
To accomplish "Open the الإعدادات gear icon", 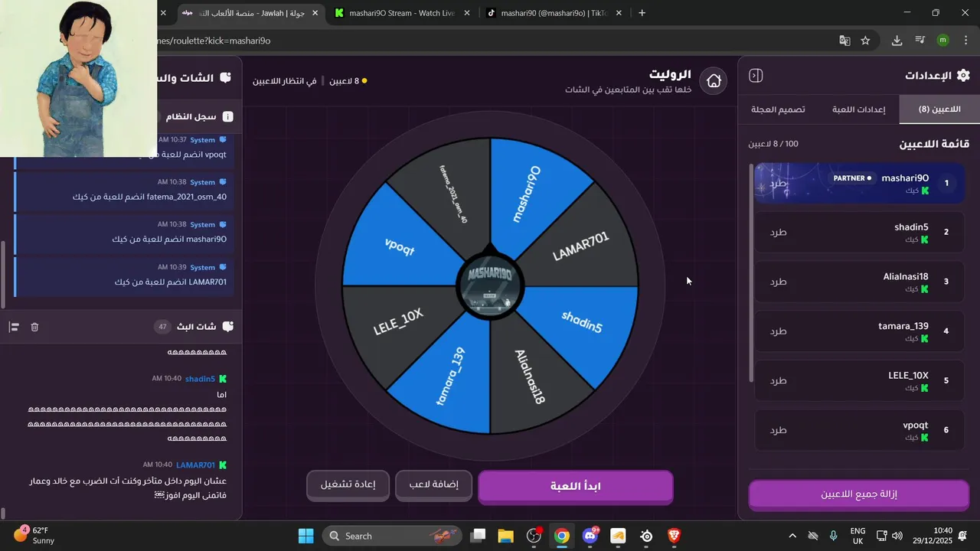I will point(963,75).
